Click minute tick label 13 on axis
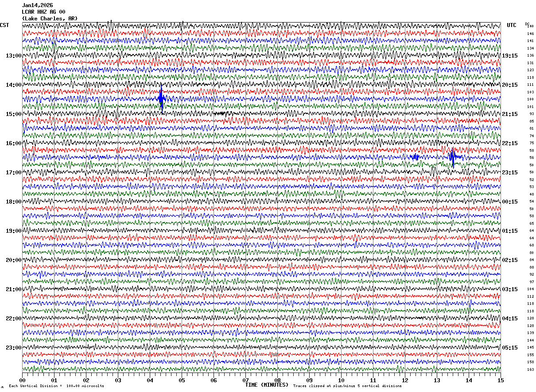Image resolution: width=536 pixels, height=392 pixels. click(437, 380)
